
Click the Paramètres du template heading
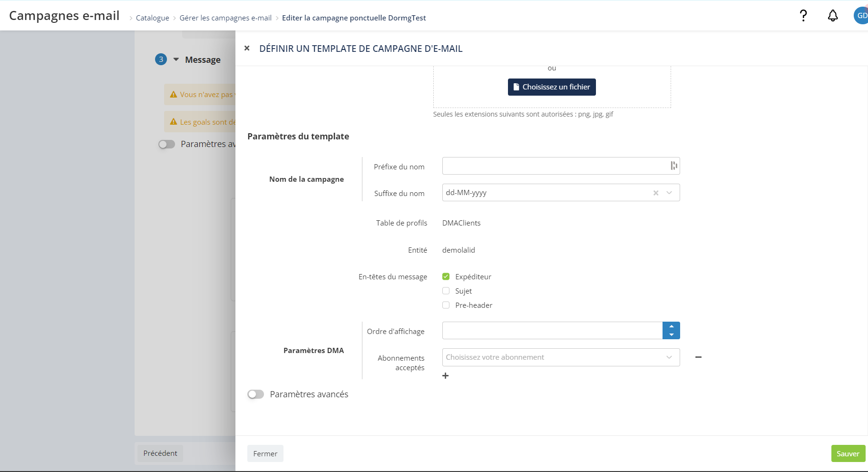point(298,137)
